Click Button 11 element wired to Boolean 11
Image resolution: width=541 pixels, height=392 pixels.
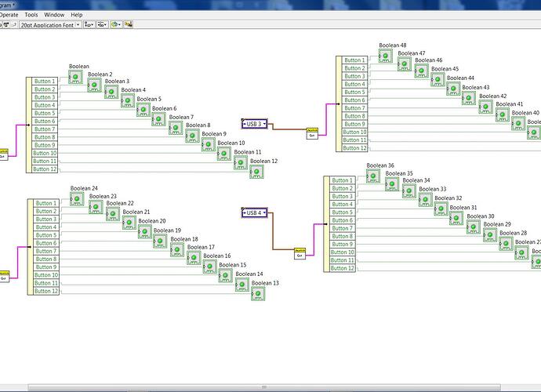click(45, 162)
